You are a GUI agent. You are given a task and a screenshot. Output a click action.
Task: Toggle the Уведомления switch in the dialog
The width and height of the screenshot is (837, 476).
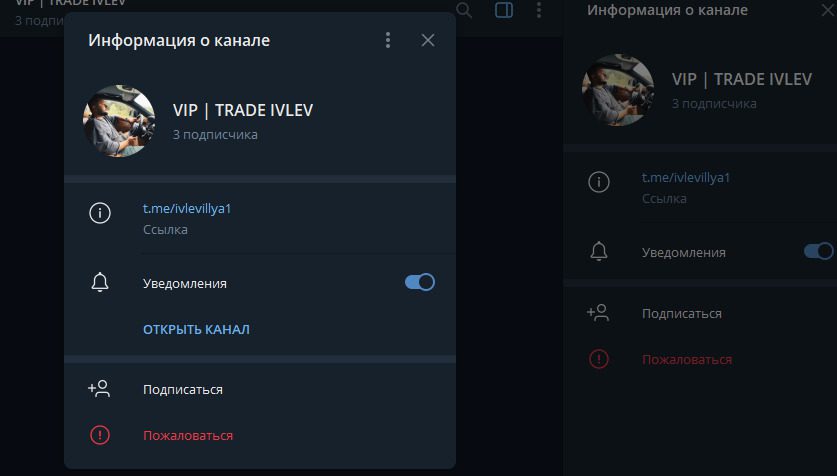coord(420,282)
